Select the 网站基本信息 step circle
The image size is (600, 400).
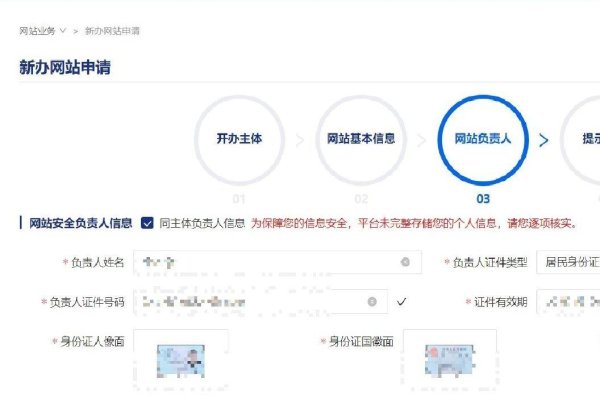click(361, 140)
